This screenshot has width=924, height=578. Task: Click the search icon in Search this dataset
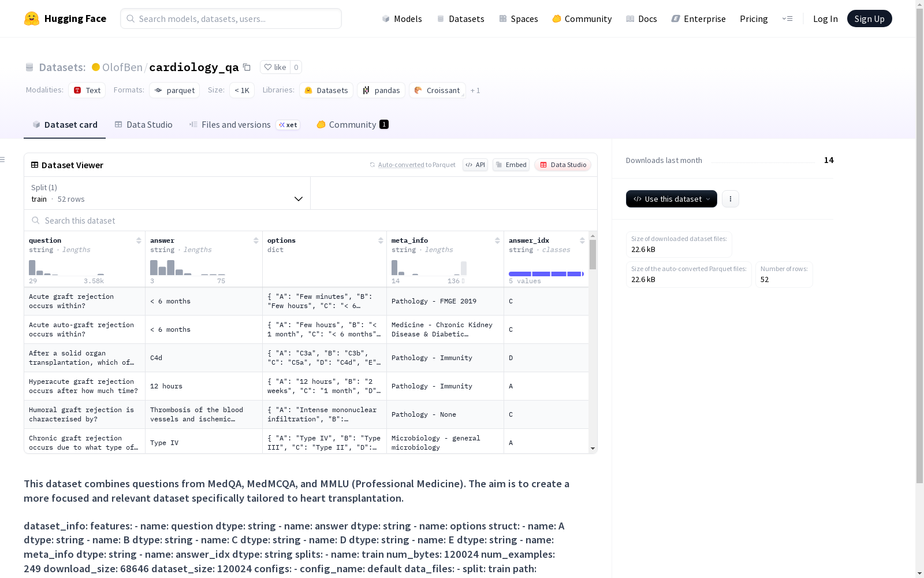36,220
